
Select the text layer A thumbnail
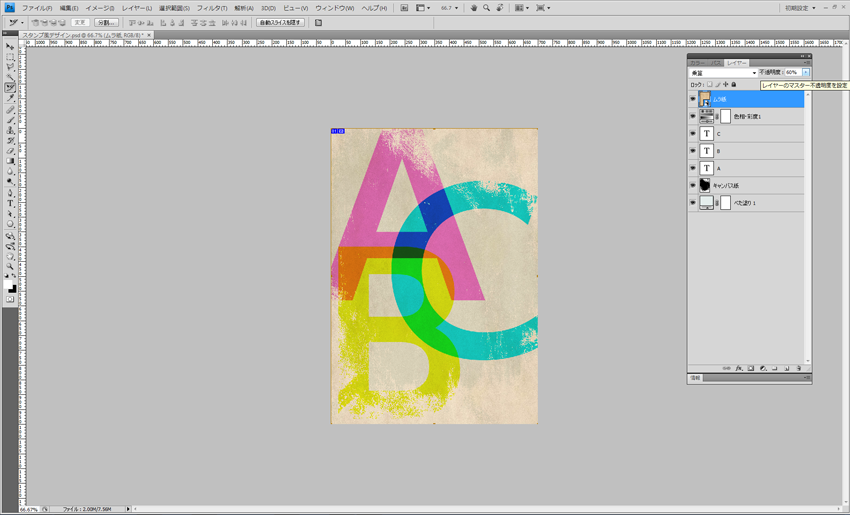point(707,168)
